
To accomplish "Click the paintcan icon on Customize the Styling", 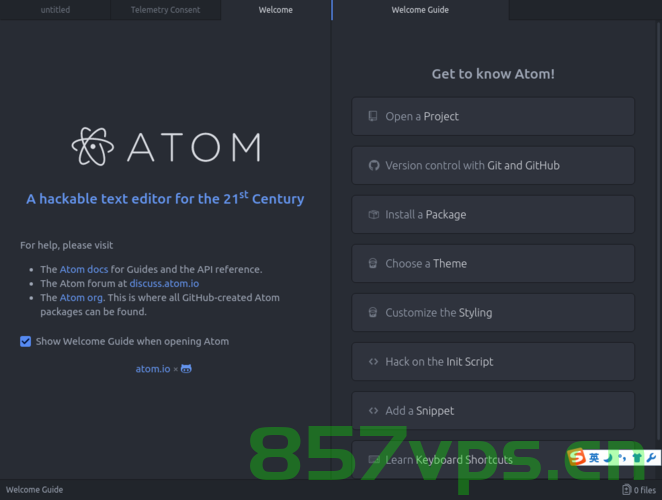I will [x=373, y=312].
